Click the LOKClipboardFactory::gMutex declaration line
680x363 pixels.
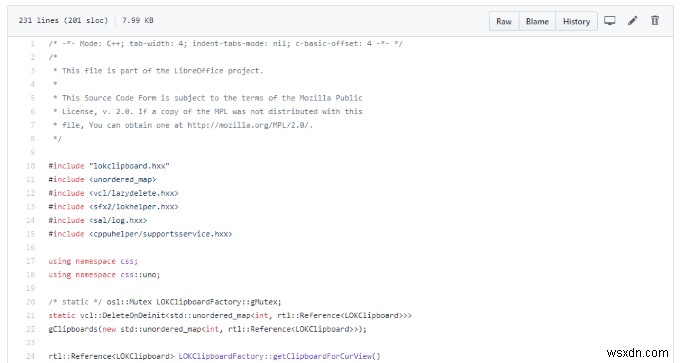[165, 302]
